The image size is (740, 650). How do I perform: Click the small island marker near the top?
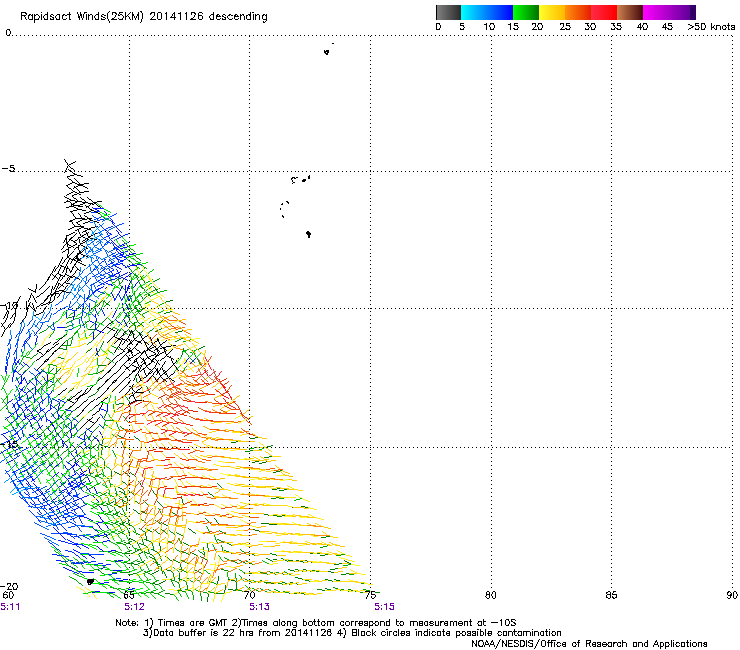[327, 51]
